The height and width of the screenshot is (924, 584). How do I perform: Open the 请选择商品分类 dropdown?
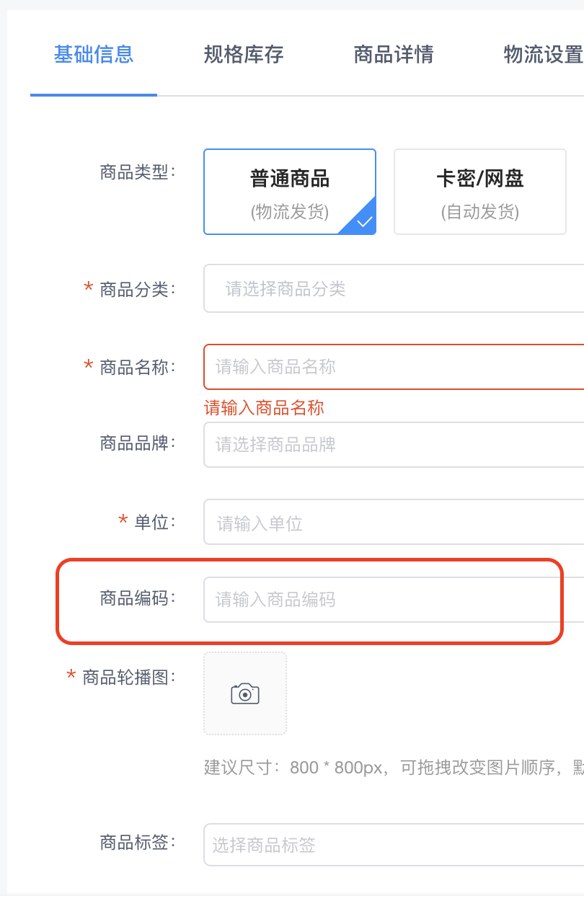point(394,289)
